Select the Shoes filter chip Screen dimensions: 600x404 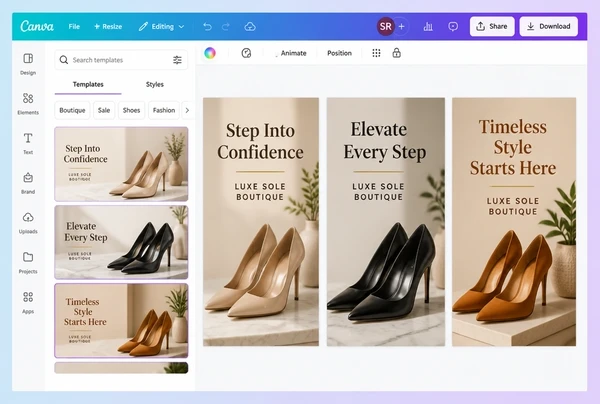[x=131, y=110]
